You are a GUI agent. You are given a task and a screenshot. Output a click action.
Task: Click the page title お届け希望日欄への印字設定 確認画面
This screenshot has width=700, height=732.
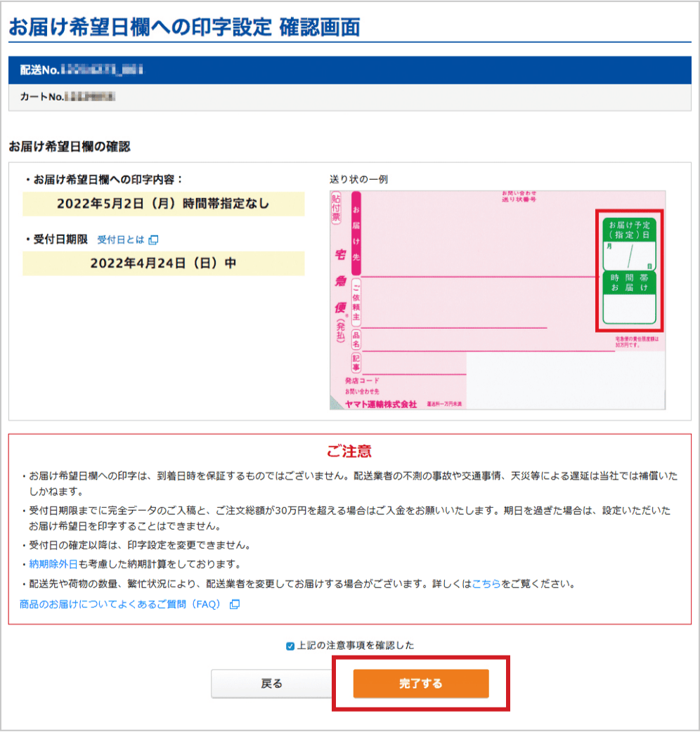point(184,27)
